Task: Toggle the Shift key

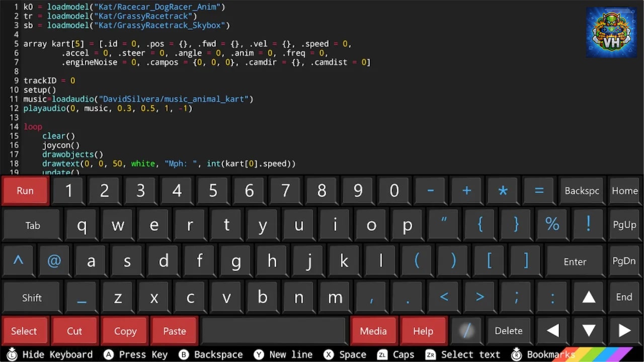Action: tap(31, 297)
